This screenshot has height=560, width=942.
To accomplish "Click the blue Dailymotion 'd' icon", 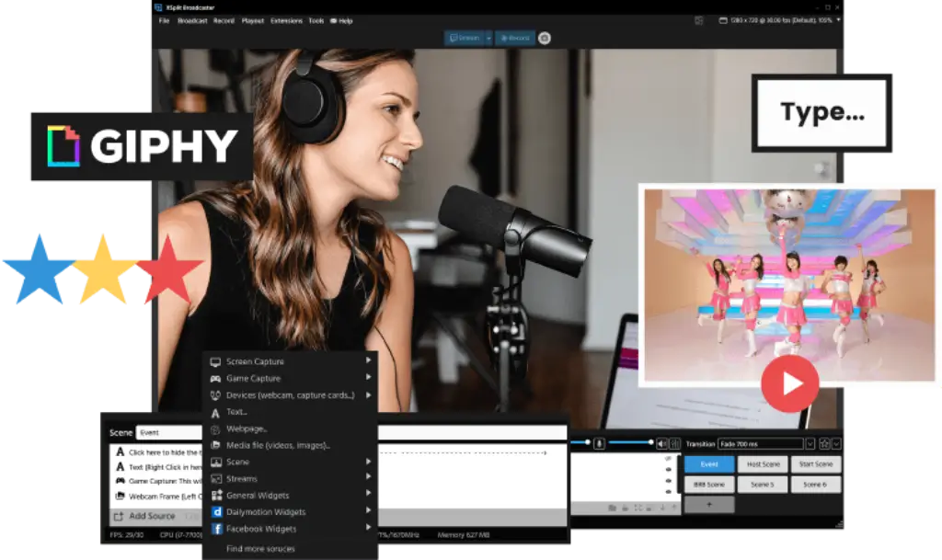I will (x=217, y=512).
